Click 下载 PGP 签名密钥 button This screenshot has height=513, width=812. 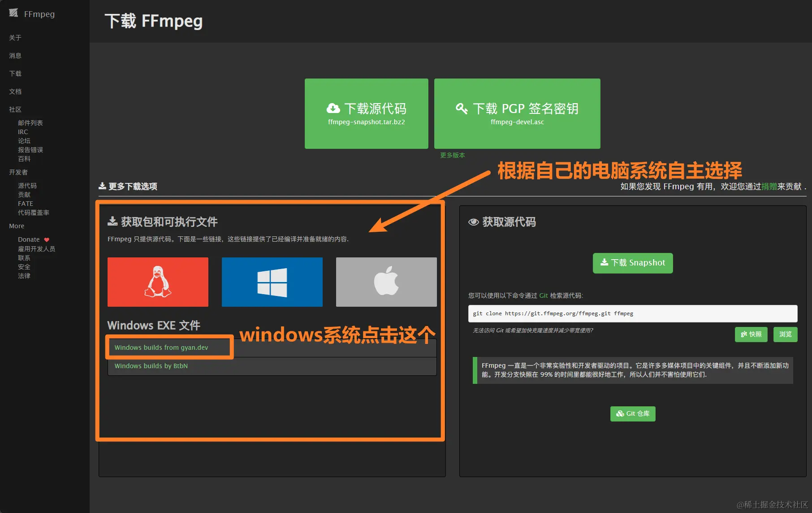click(x=517, y=113)
